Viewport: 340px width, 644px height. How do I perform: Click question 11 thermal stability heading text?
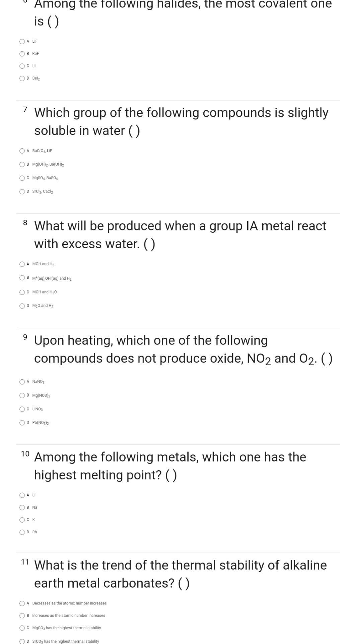(180, 574)
